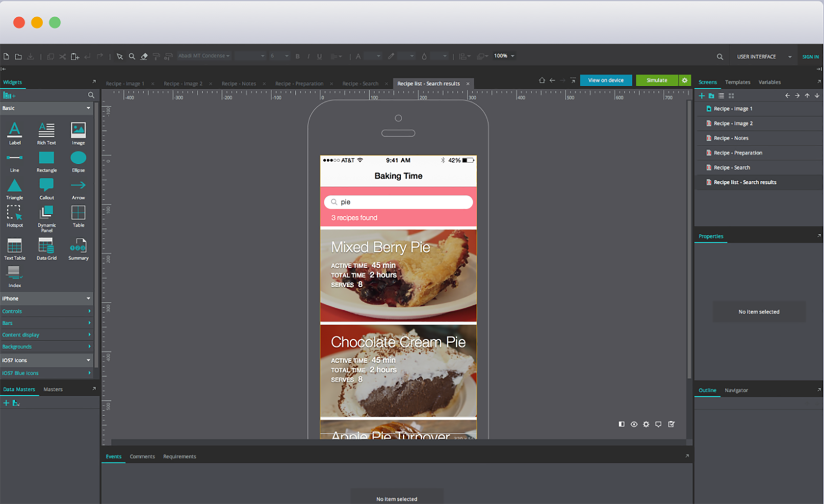
Task: Expand the Content display category
Action: (47, 335)
